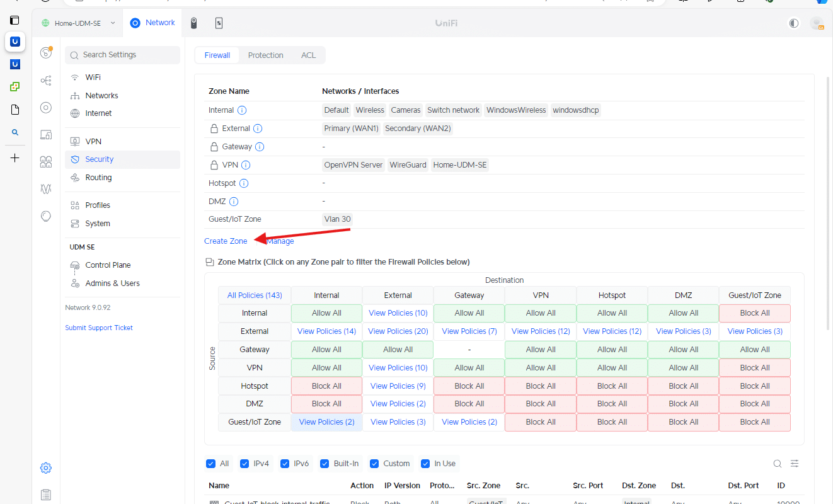Screen dimensions: 833x504
Task: Open the browser sidebar document tab
Action: [15, 110]
